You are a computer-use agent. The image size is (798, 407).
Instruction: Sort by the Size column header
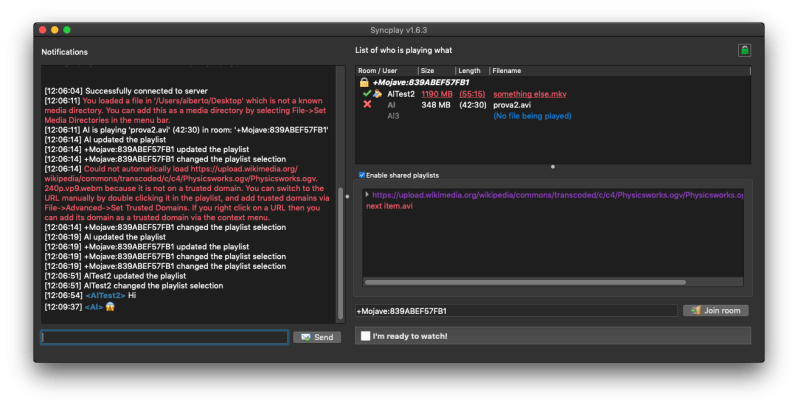point(437,71)
